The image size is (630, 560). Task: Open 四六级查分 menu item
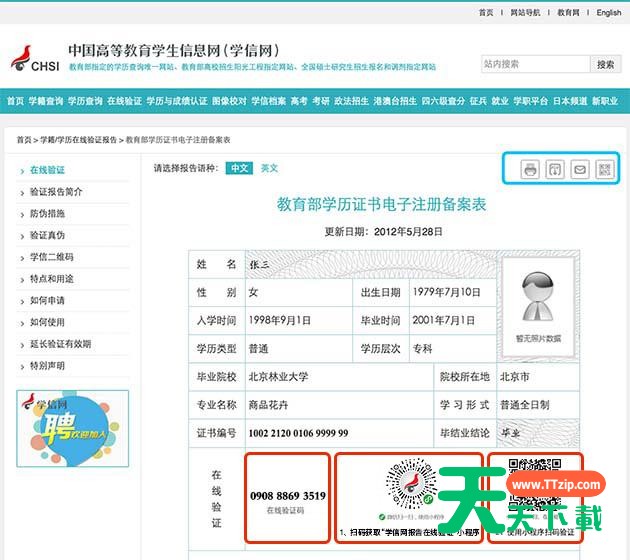pos(443,101)
